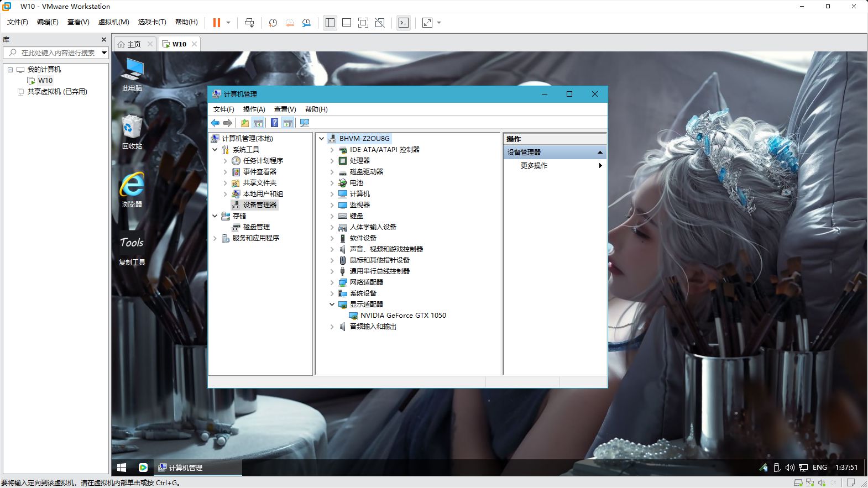The image size is (868, 488).
Task: Select W10 in the library tree
Action: pyautogui.click(x=45, y=81)
